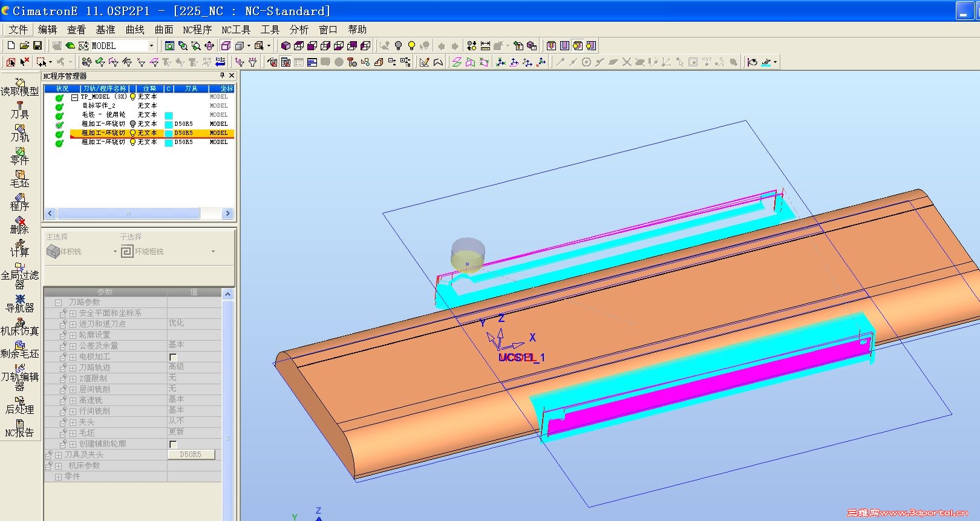
Task: Click the NC manager scroll right arrow
Action: coord(227,213)
